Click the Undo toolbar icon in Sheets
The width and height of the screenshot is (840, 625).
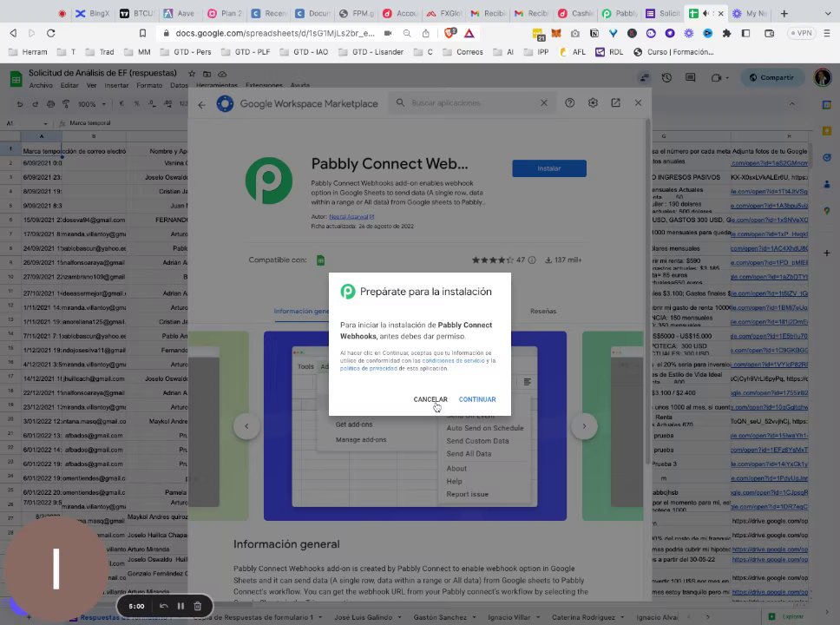tap(20, 104)
